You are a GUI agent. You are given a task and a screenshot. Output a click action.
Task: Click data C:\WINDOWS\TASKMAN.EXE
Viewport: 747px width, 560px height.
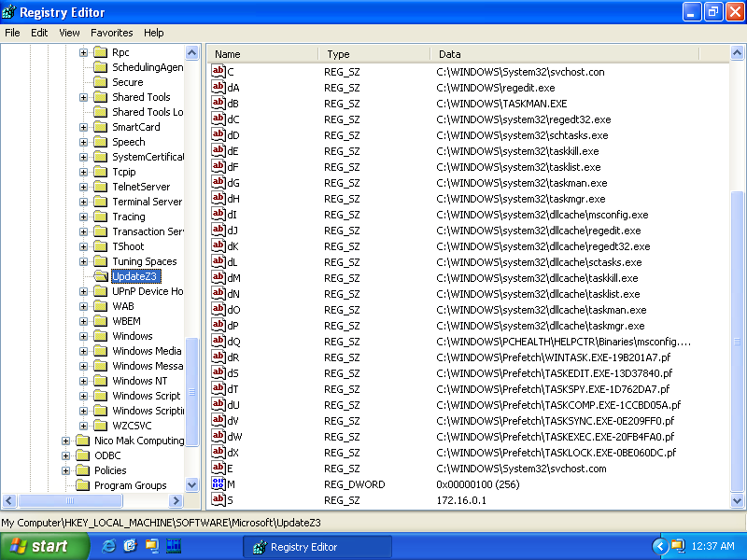click(x=501, y=104)
